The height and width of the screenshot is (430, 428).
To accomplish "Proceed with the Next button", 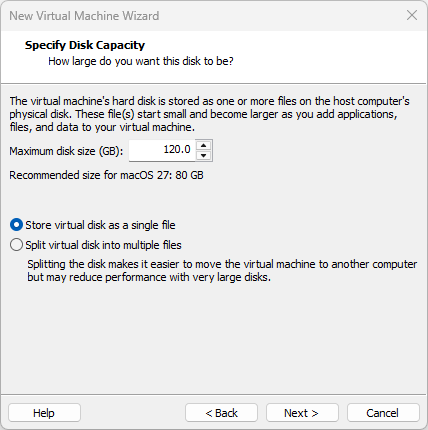I will tap(302, 413).
